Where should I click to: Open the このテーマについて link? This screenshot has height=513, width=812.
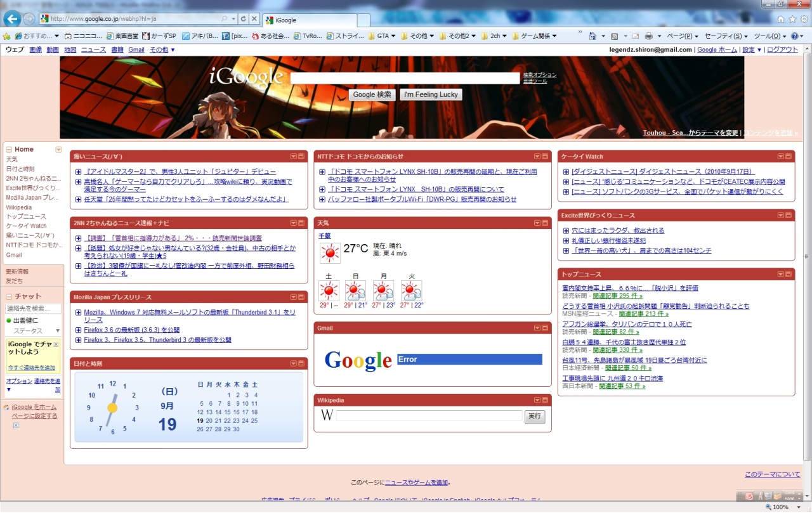773,474
